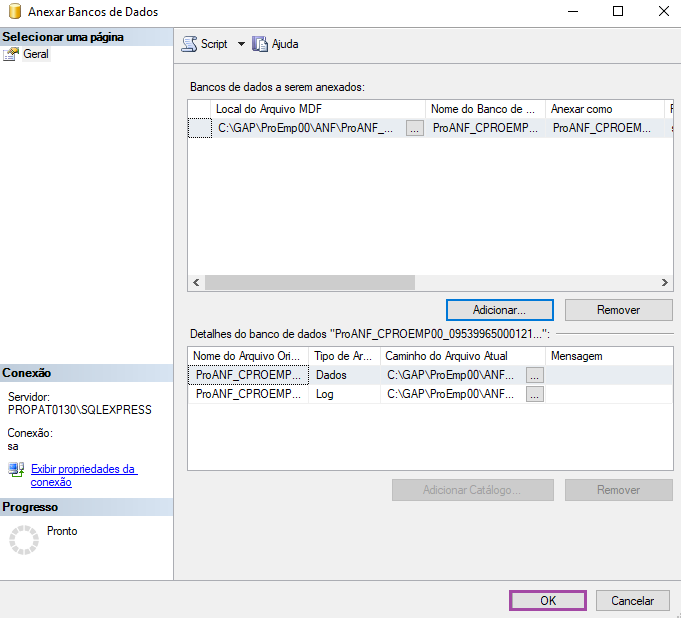Click the upper Remover button
This screenshot has width=681, height=618.
[x=618, y=310]
